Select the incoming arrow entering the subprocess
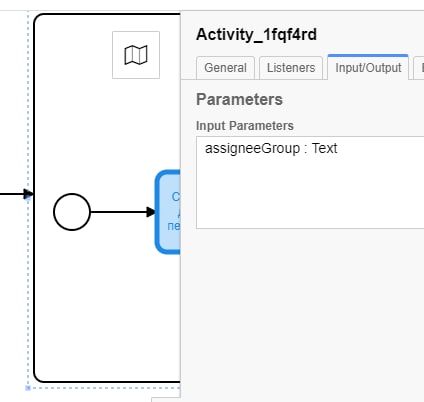 pos(16,194)
